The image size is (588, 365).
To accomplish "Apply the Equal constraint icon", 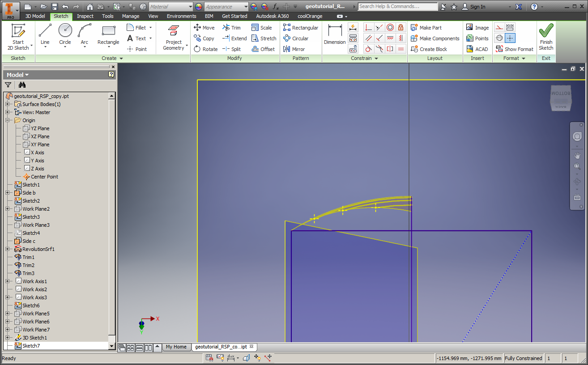I will (x=401, y=49).
